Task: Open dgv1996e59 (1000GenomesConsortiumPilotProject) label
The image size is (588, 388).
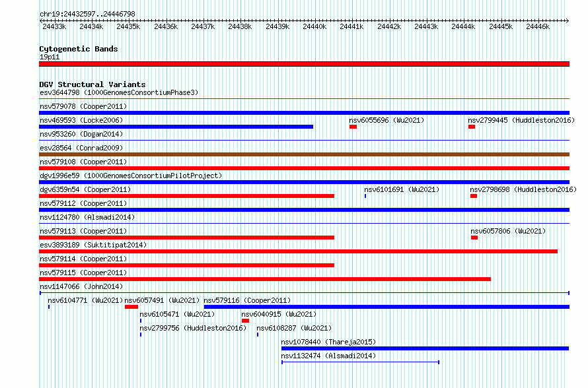Action: tap(131, 176)
